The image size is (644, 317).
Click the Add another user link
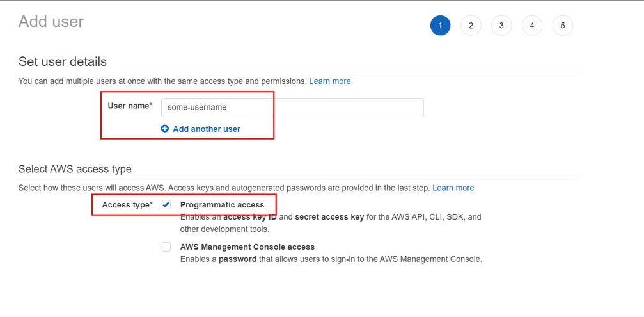click(207, 129)
